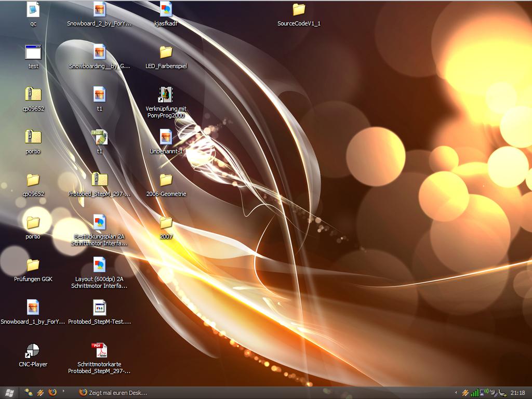Select the kjasfkadf file icon
The image size is (532, 399).
(166, 10)
